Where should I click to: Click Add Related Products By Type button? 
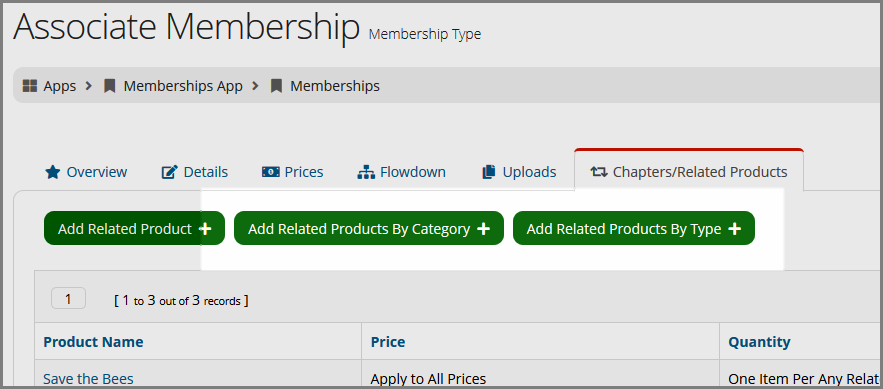(x=634, y=228)
